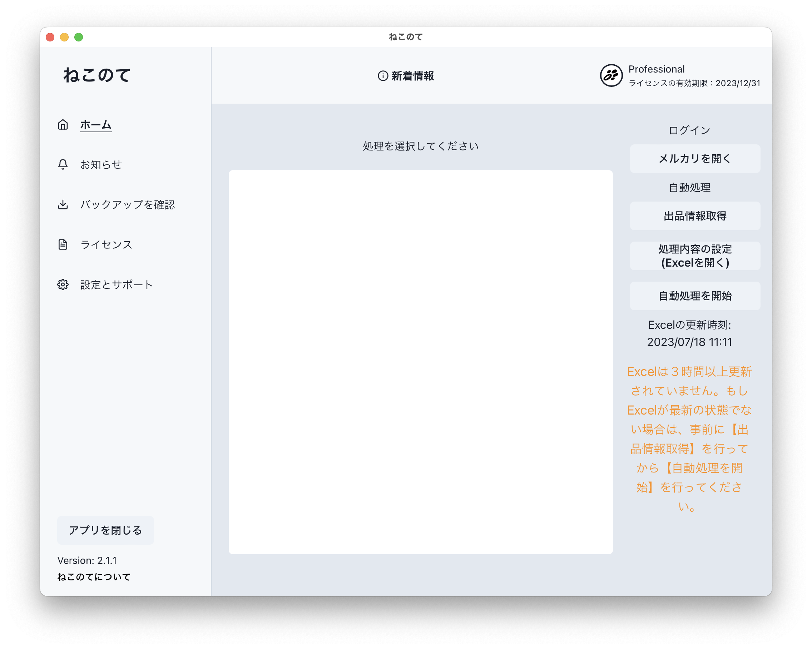This screenshot has height=649, width=812.
Task: Click the empty white processing panel
Action: [421, 362]
